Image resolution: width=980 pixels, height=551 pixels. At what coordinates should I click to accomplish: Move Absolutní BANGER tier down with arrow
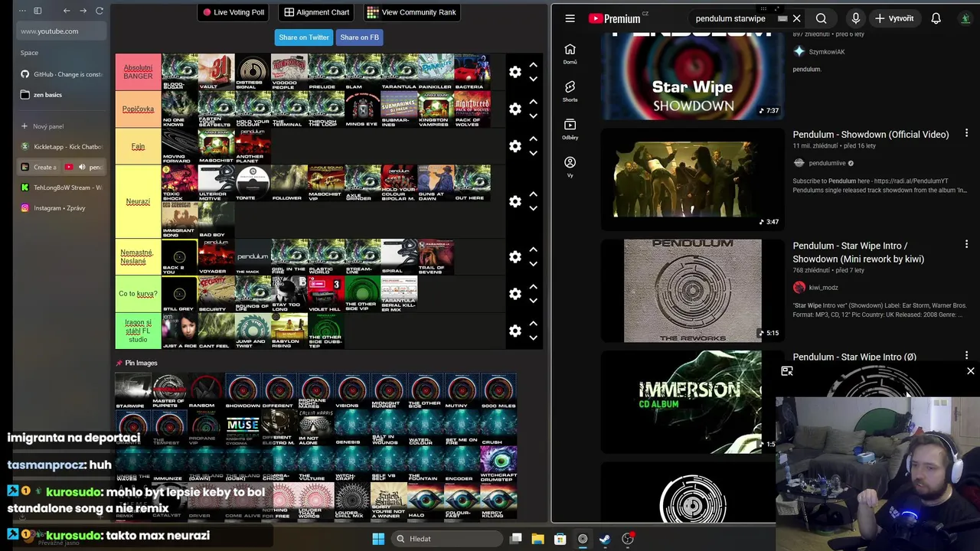pyautogui.click(x=533, y=79)
